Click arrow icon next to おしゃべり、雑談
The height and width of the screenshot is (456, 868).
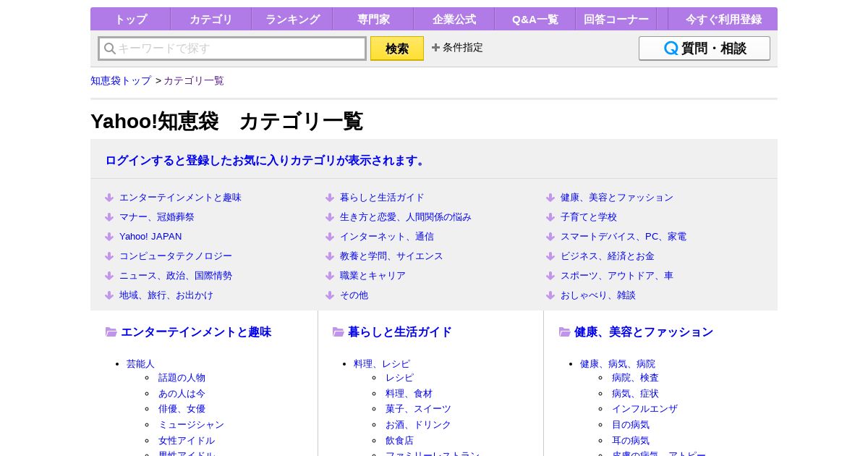(x=550, y=295)
